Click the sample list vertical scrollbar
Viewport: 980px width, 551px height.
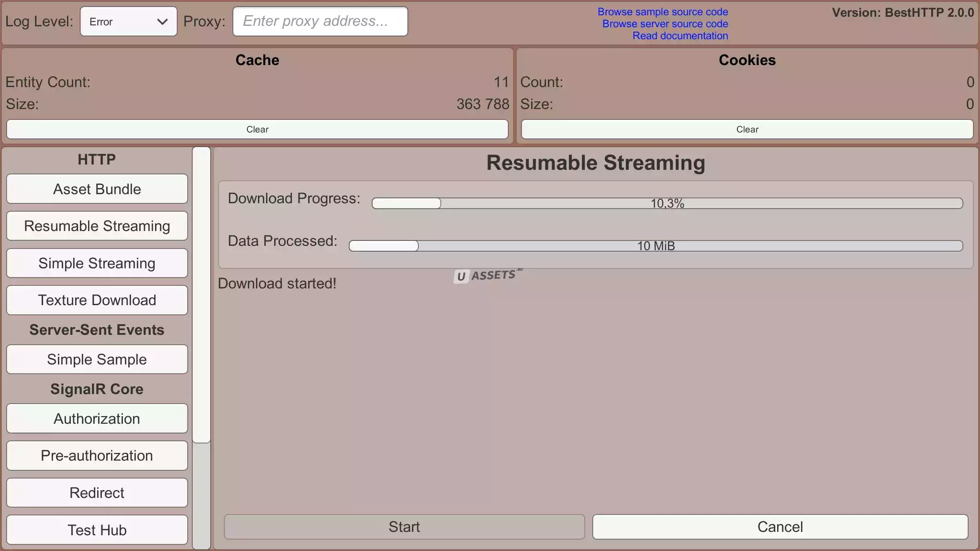point(201,295)
